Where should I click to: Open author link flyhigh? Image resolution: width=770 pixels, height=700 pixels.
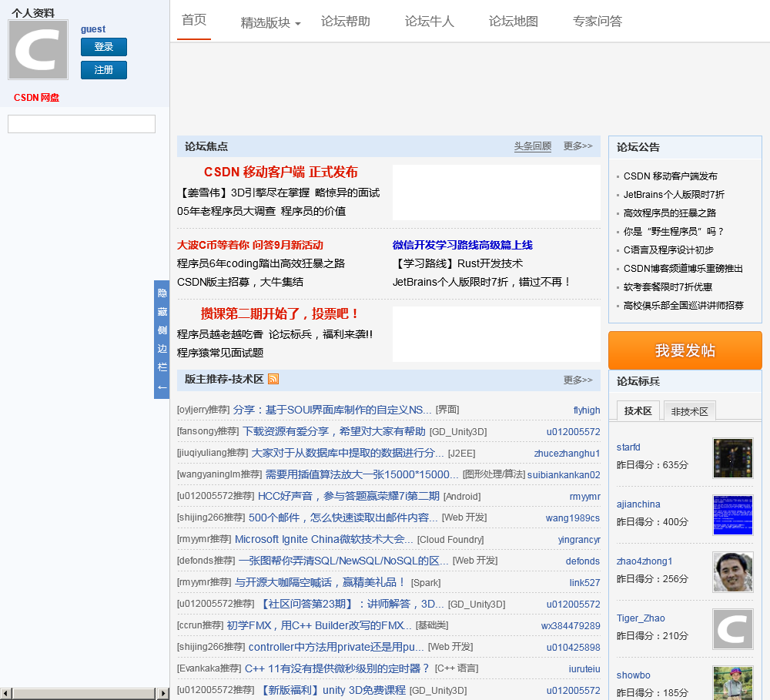click(586, 410)
